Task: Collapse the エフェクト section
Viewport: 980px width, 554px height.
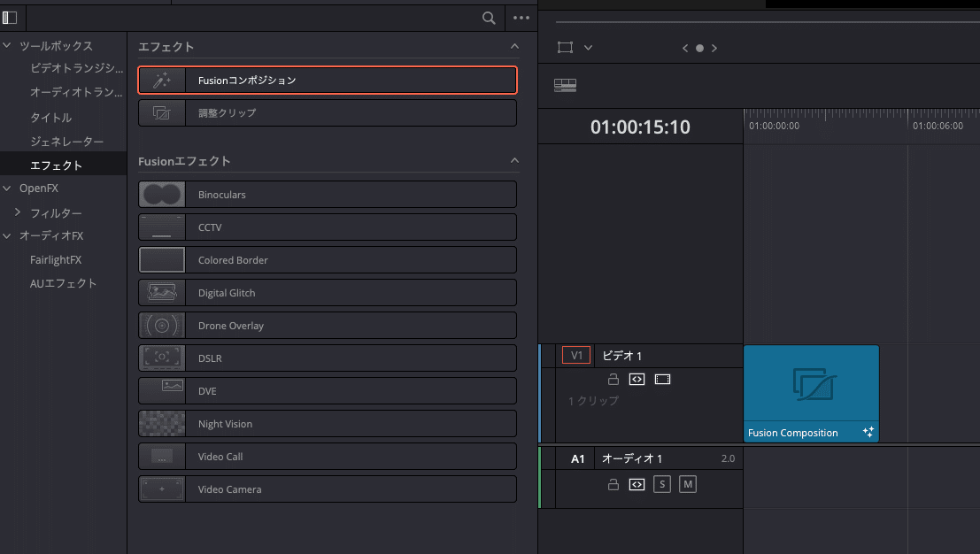Action: tap(514, 46)
